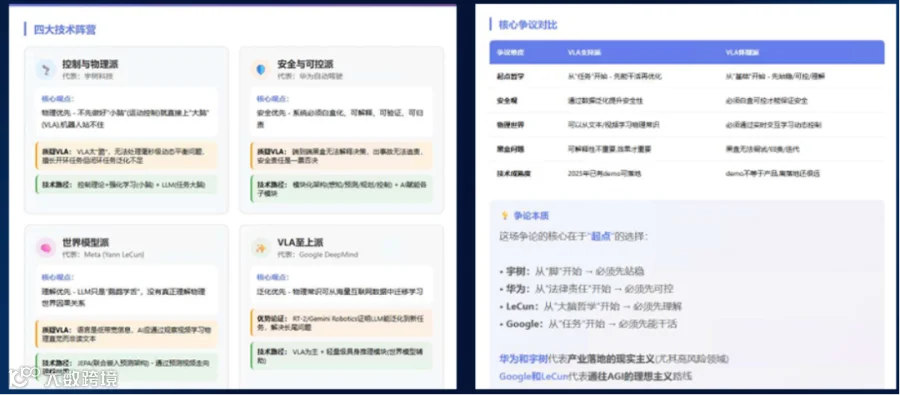This screenshot has width=900, height=395.
Task: Click 理解优先 core viewpoint text
Action: tap(123, 296)
